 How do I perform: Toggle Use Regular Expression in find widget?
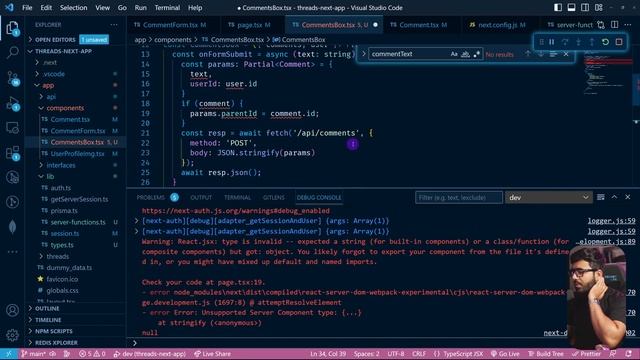(476, 54)
